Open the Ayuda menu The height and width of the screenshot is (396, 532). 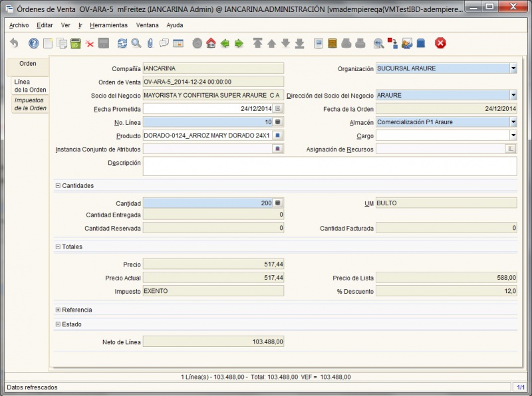click(175, 25)
